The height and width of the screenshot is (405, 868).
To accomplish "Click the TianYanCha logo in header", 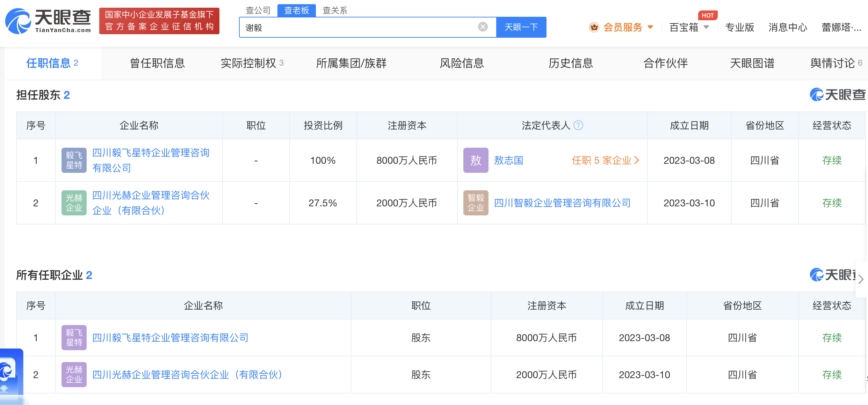I will [48, 21].
